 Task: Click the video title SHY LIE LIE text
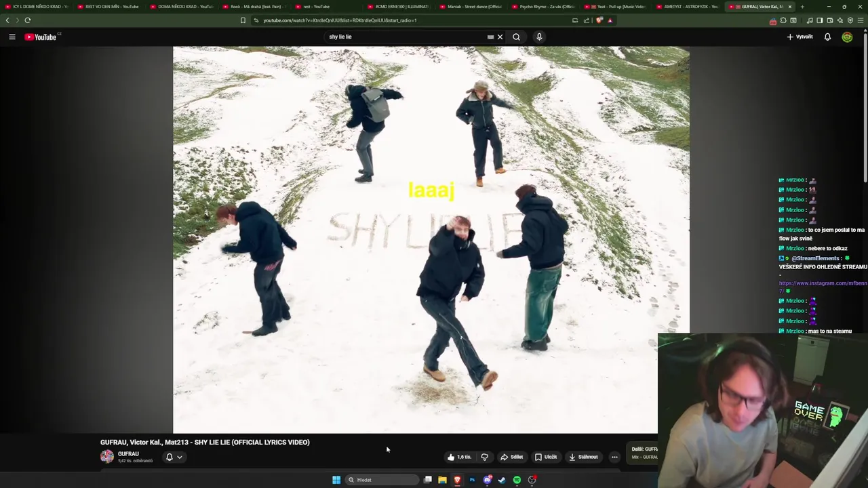pos(205,442)
